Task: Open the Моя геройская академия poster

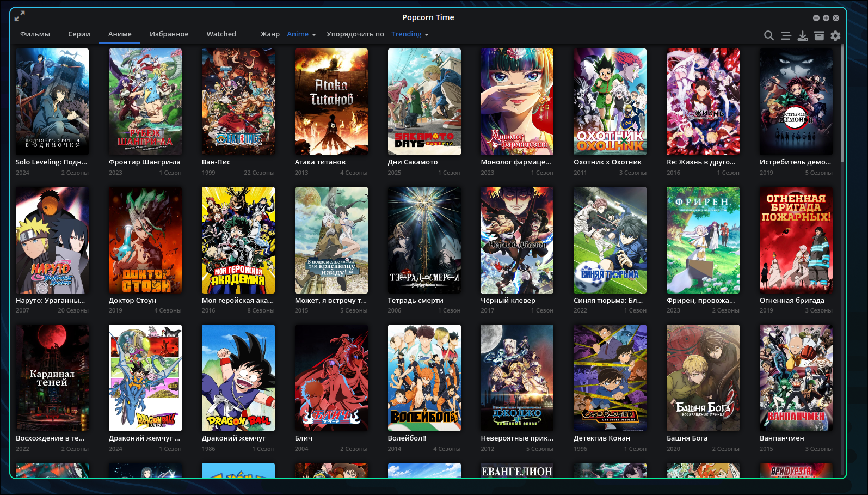Action: 238,240
